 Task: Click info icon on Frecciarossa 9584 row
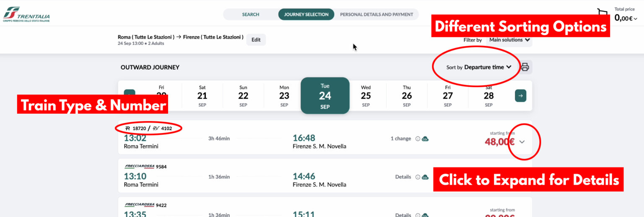click(418, 177)
